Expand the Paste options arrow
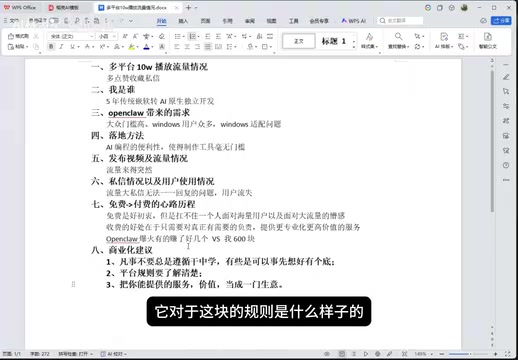This screenshot has width=518, height=360. point(27,47)
